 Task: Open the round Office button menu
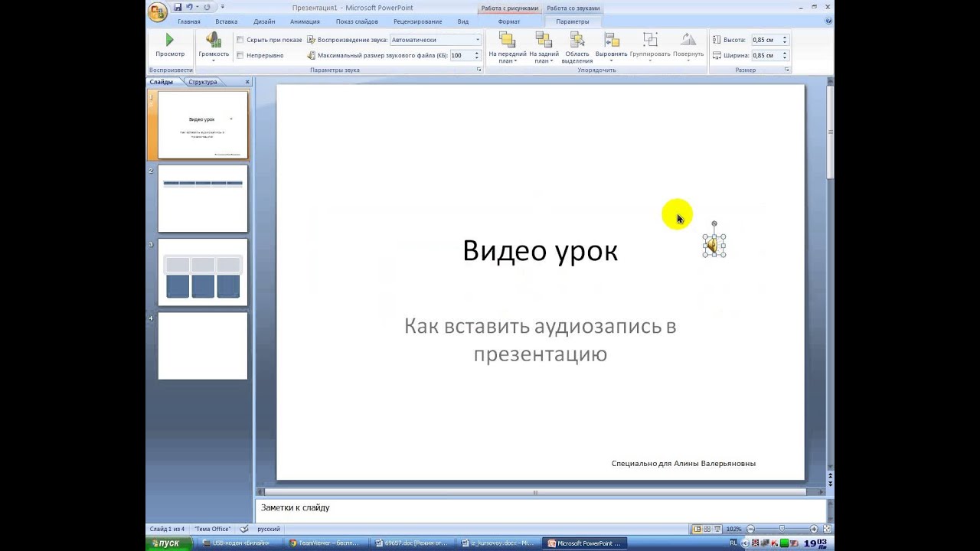pyautogui.click(x=158, y=12)
